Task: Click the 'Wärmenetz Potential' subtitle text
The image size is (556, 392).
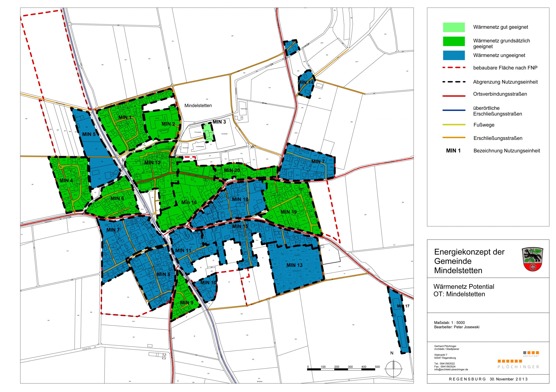Action: [x=463, y=287]
